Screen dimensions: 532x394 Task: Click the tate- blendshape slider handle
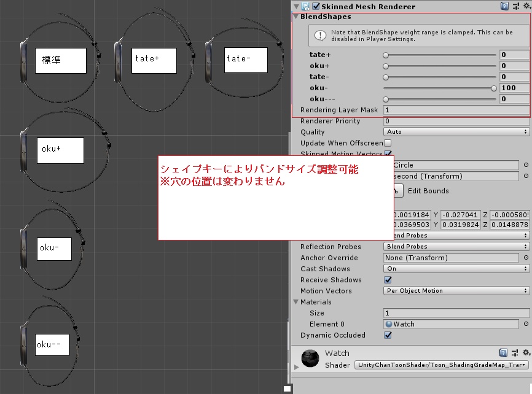coord(386,77)
